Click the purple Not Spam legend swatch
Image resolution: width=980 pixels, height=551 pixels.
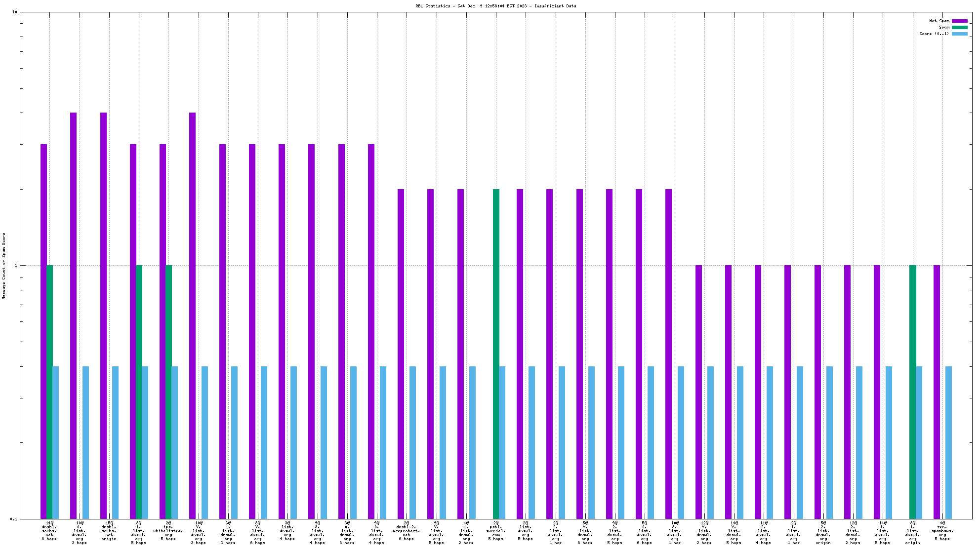pos(959,21)
